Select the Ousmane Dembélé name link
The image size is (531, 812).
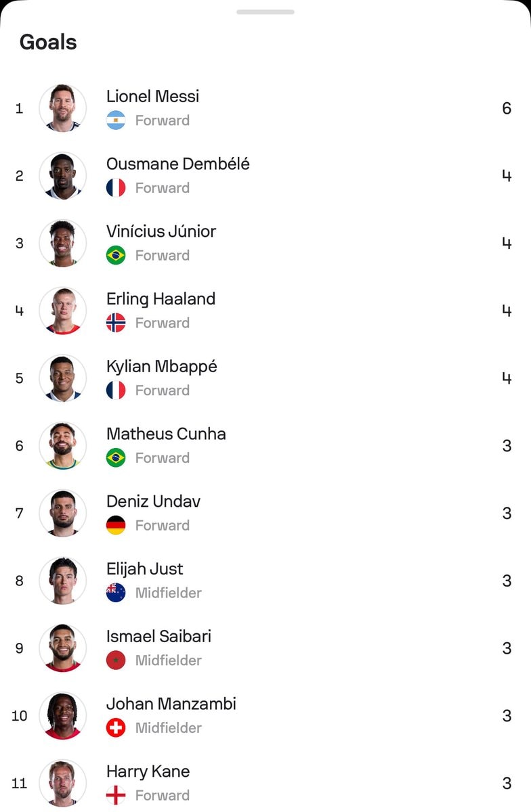point(178,164)
